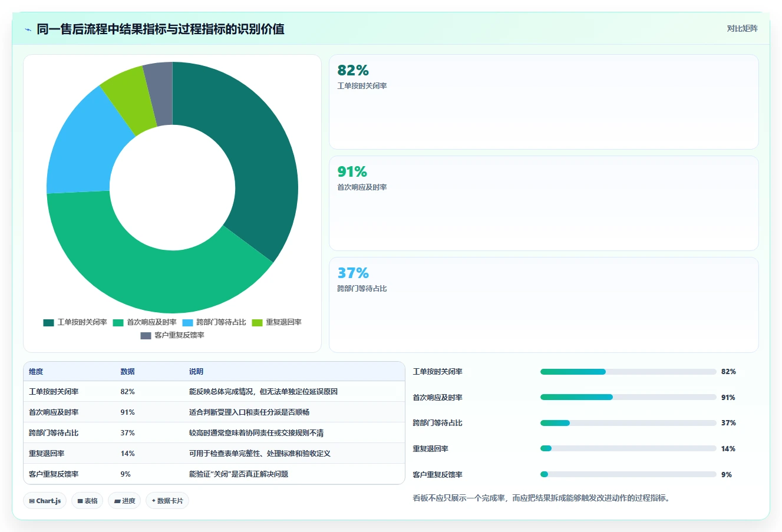This screenshot has width=782, height=532.
Task: Click the 9% value beside the progress bar
Action: [727, 475]
